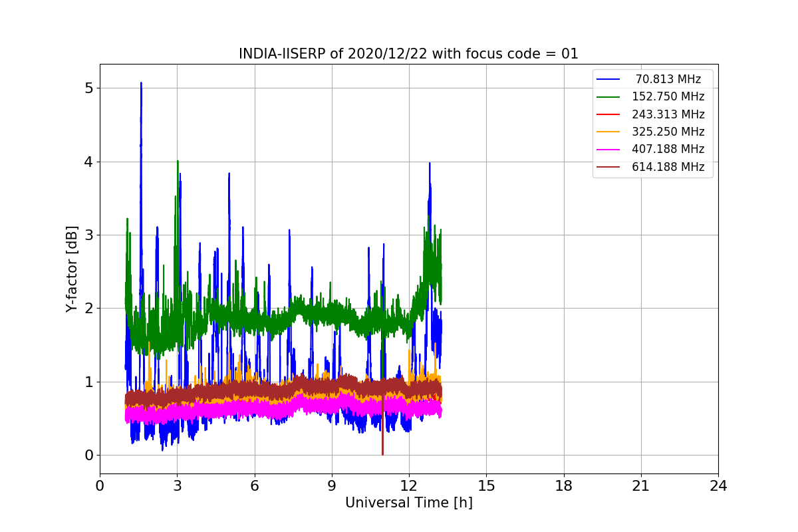Click the green legend line for 152.750 MHz
The image size is (798, 532).
[x=608, y=97]
